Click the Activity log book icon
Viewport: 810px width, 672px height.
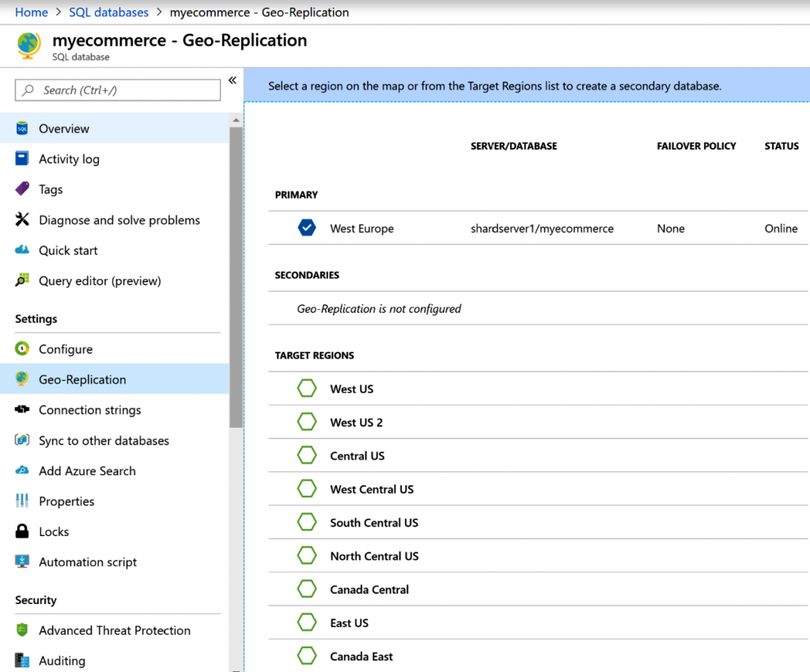coord(22,159)
